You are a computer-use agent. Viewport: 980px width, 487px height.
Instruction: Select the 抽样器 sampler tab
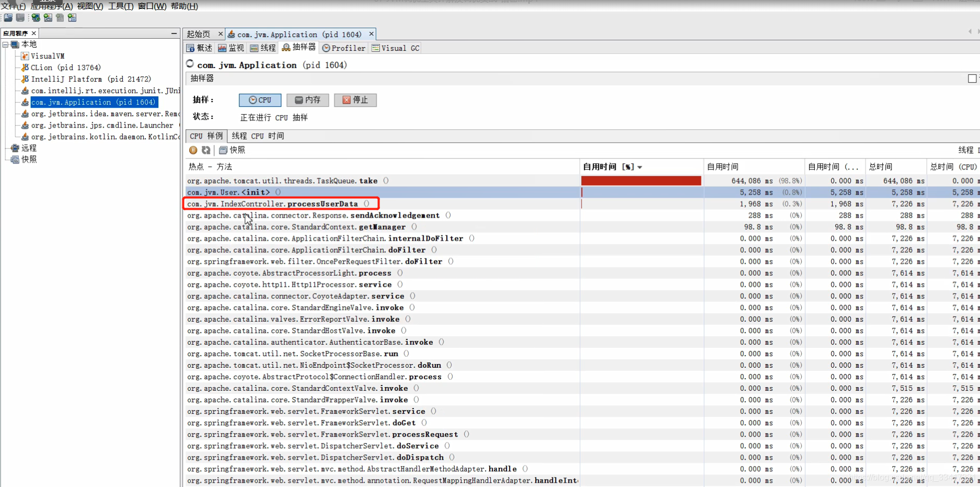[298, 48]
